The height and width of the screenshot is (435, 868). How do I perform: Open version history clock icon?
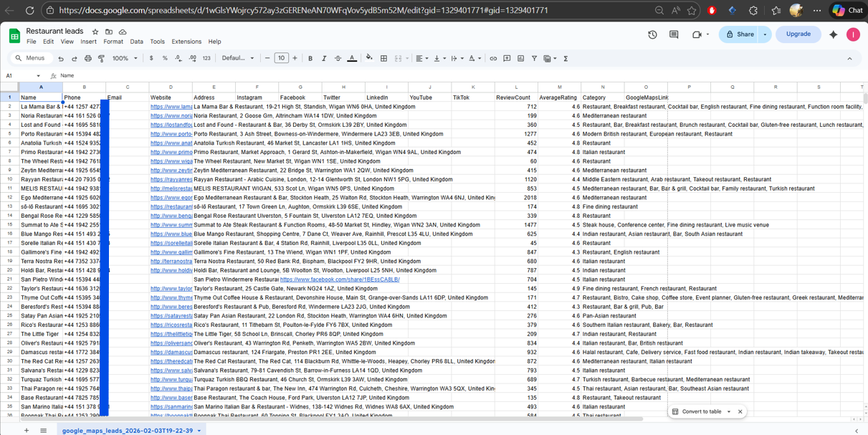click(652, 34)
